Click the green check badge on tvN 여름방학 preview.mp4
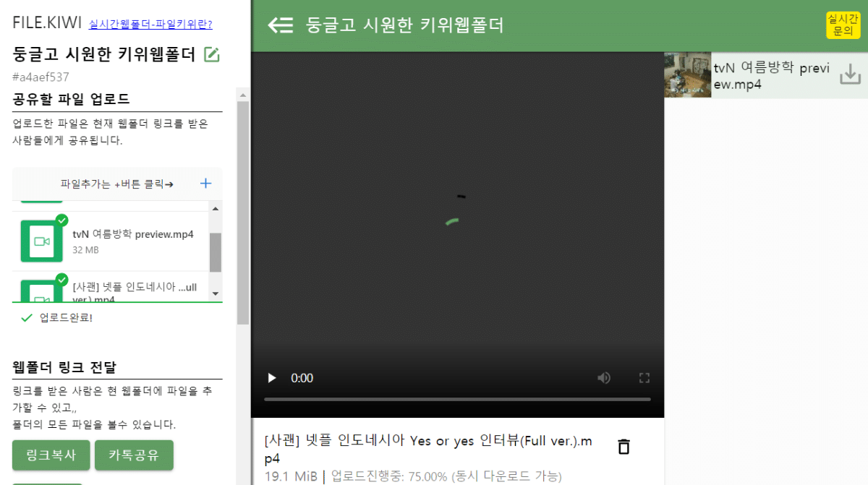The height and width of the screenshot is (485, 868). pyautogui.click(x=62, y=220)
